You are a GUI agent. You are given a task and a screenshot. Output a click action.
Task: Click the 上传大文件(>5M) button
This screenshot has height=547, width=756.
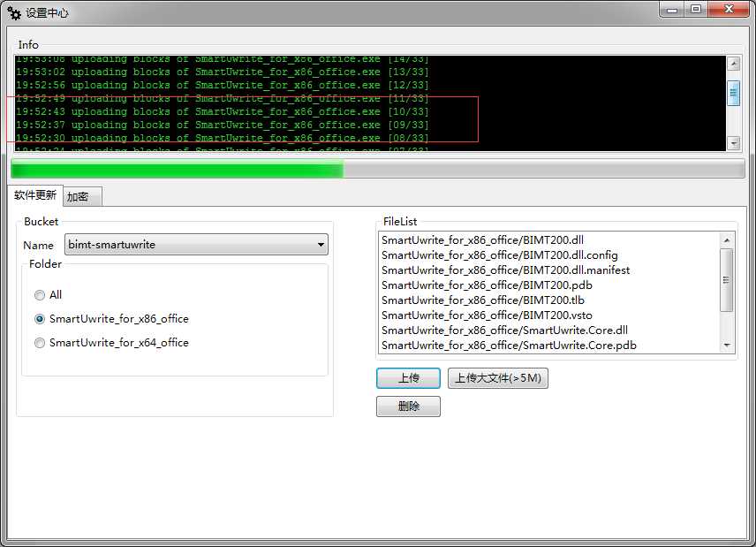coord(498,378)
